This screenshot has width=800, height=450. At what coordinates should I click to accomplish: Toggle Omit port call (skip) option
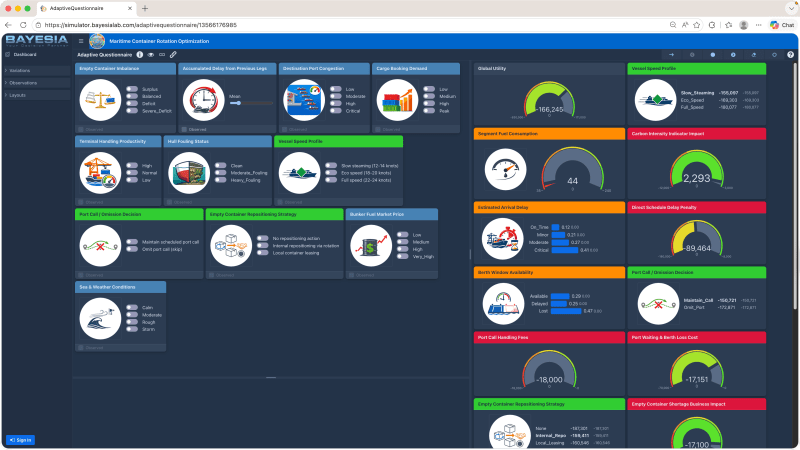132,249
